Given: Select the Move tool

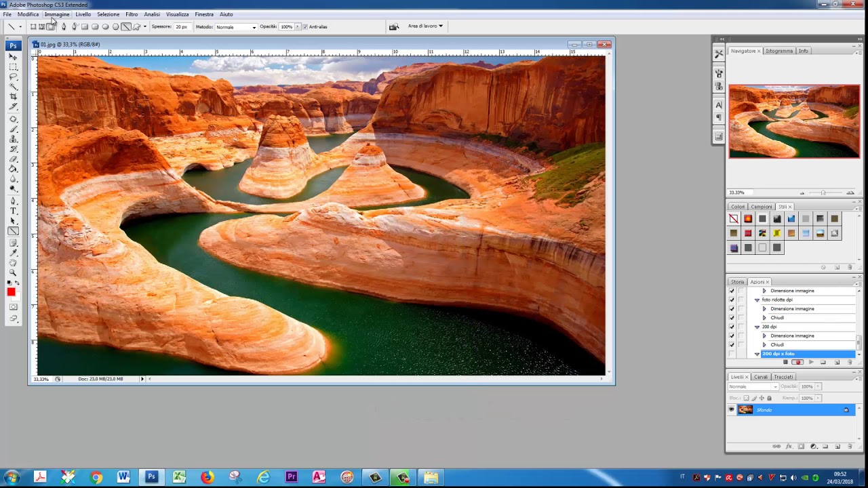Looking at the screenshot, I should click(13, 57).
